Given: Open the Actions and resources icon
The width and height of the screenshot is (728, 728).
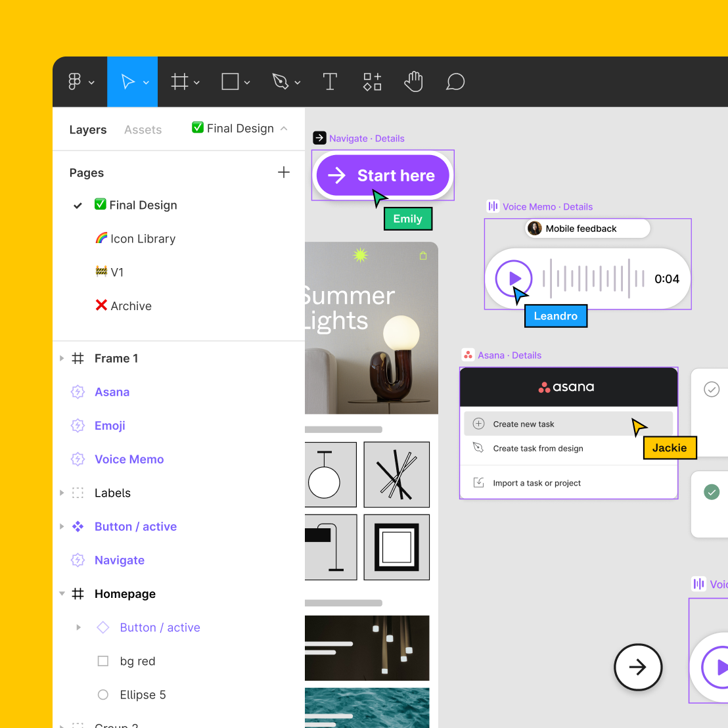Looking at the screenshot, I should [372, 81].
